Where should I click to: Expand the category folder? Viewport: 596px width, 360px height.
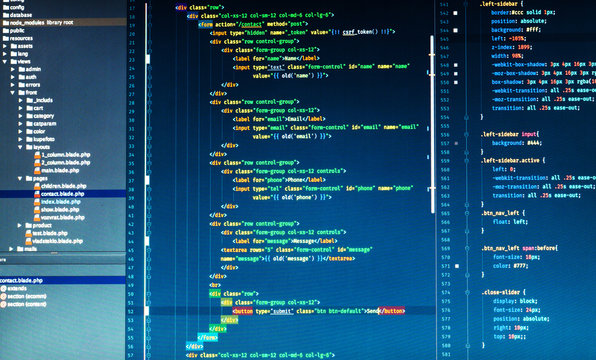[x=21, y=116]
